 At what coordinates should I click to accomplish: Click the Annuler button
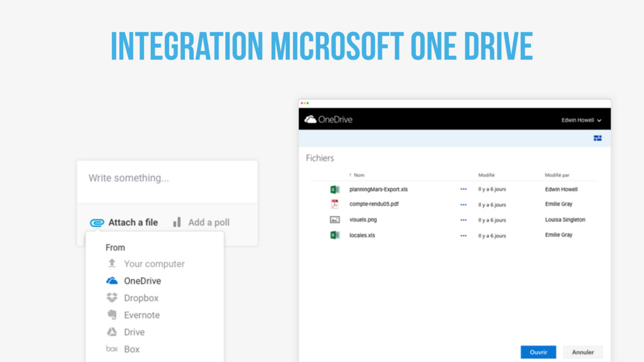click(x=582, y=352)
